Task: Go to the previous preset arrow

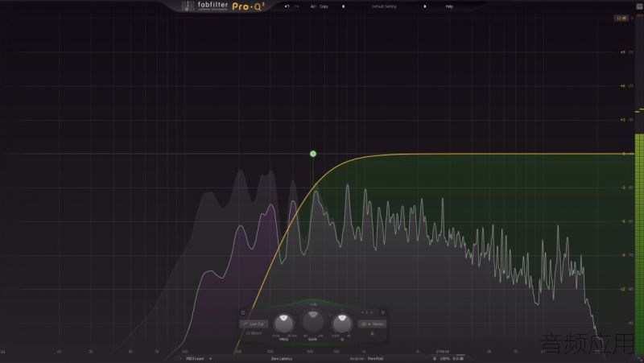Action: coord(344,6)
